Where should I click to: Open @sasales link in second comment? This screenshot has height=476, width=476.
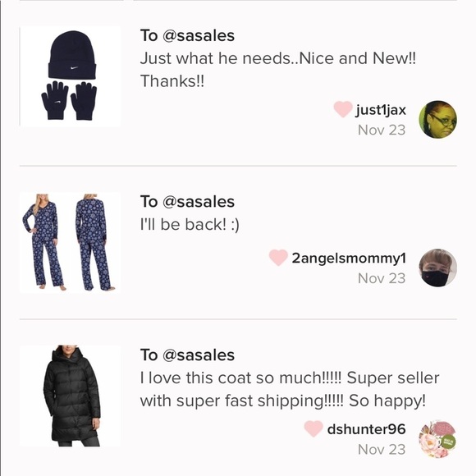click(x=199, y=202)
